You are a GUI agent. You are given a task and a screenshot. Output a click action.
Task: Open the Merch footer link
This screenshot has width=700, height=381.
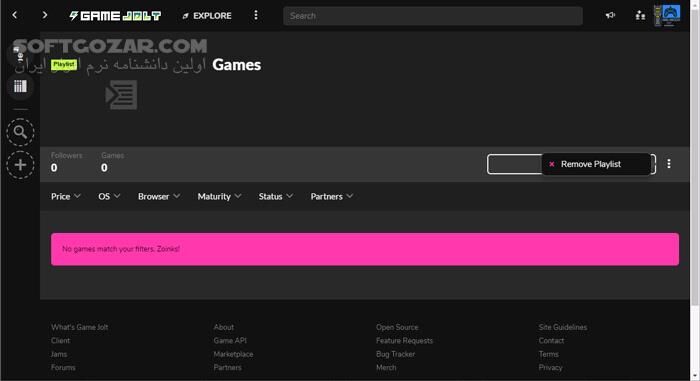(x=386, y=367)
